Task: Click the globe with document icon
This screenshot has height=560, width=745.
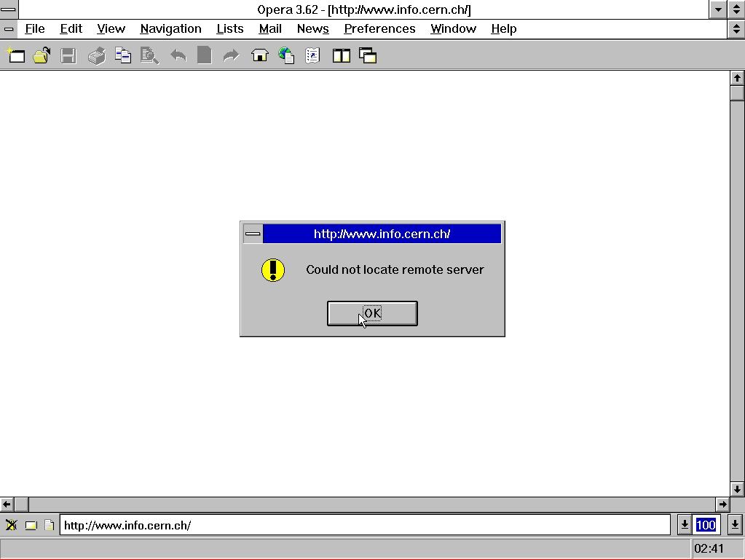Action: click(286, 55)
